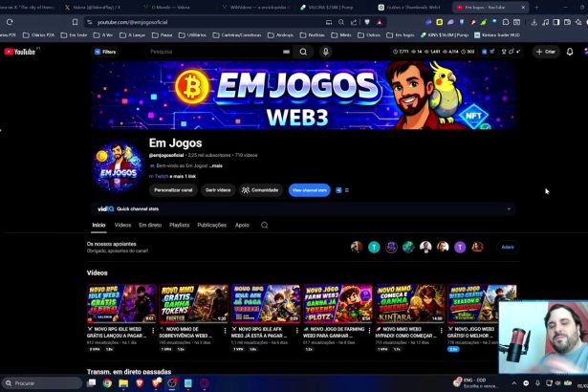Open the on-screen keyboard icon in search
This screenshot has width=588, height=392.
point(287,52)
